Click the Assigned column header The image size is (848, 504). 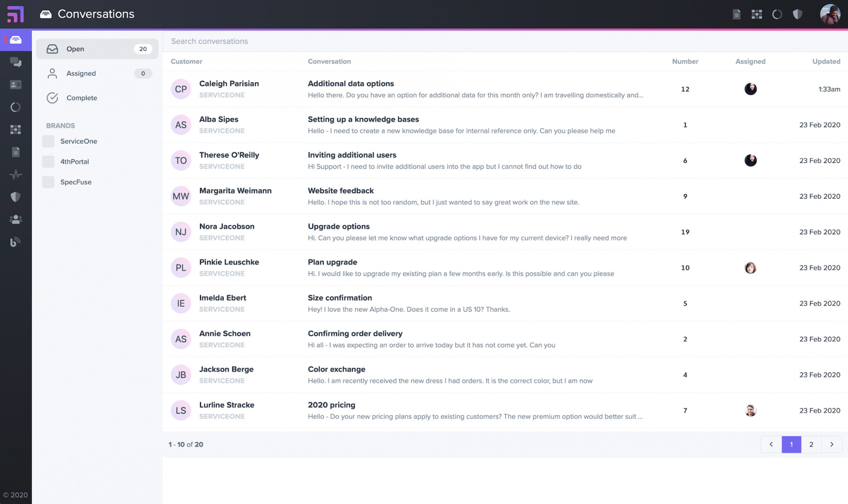pyautogui.click(x=750, y=61)
